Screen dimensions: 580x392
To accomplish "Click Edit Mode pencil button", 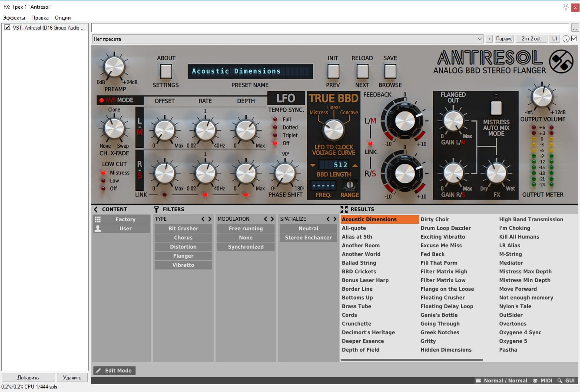I will (x=114, y=371).
